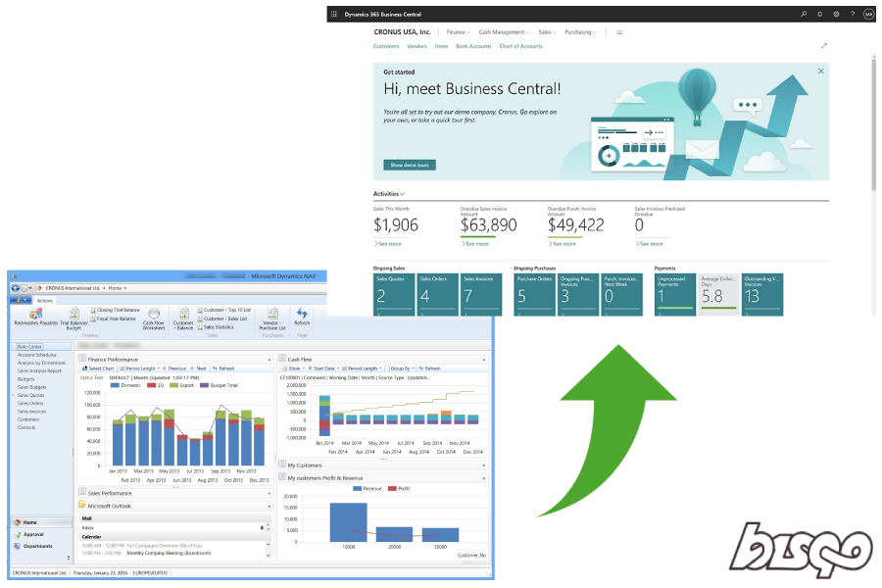Viewport: 882px width, 588px height.
Task: Open Business Central settings gear
Action: click(x=837, y=14)
